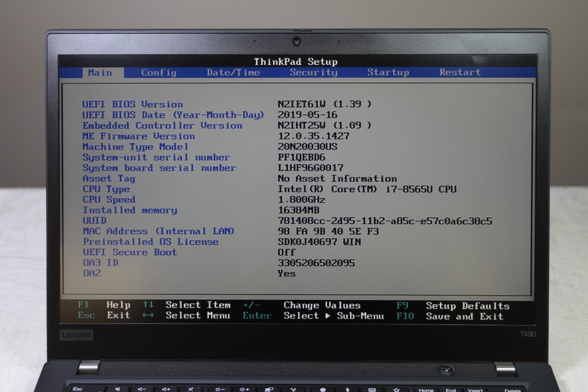Click the left/right arrows Select Menu hint
588x392 pixels.
186,316
